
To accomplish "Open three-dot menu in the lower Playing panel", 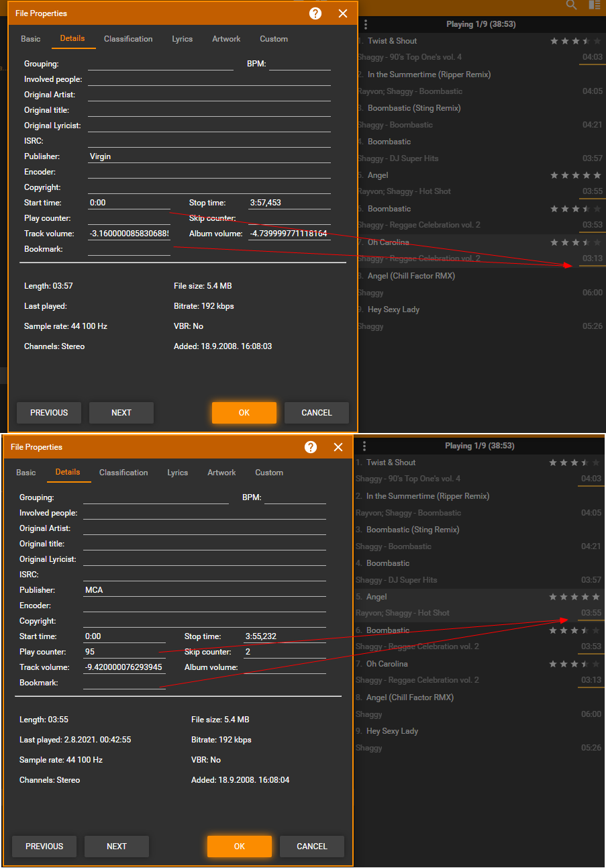I will [x=364, y=446].
